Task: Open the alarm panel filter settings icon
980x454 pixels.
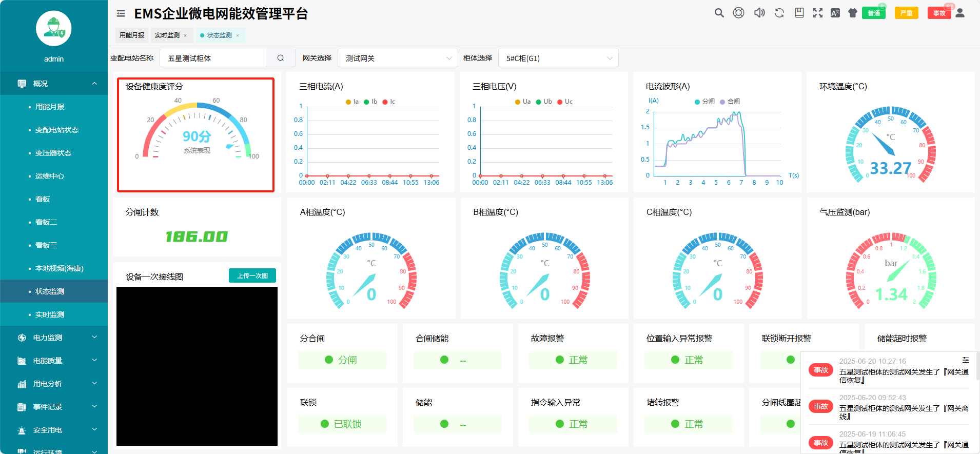Action: point(965,360)
